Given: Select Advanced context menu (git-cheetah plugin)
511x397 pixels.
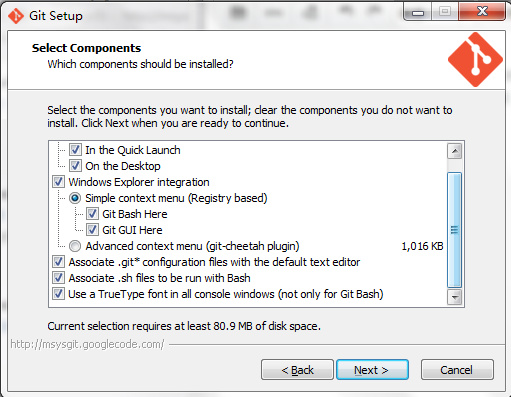Looking at the screenshot, I should tap(75, 246).
